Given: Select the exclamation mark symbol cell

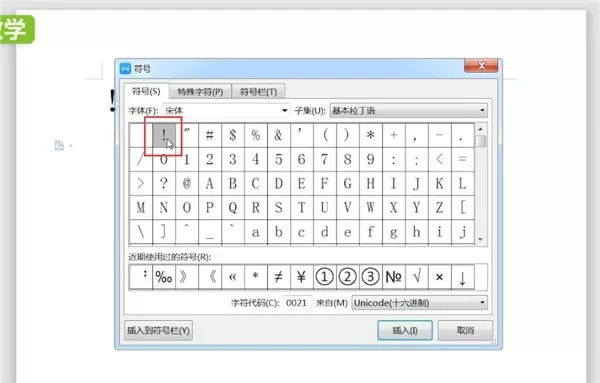Looking at the screenshot, I should tap(164, 135).
